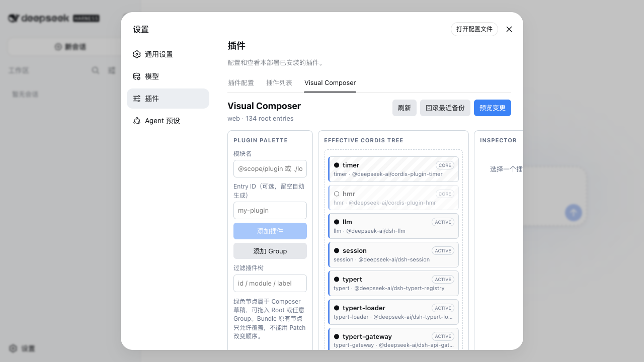Open Agent 预设 section
644x362 pixels.
(168, 121)
